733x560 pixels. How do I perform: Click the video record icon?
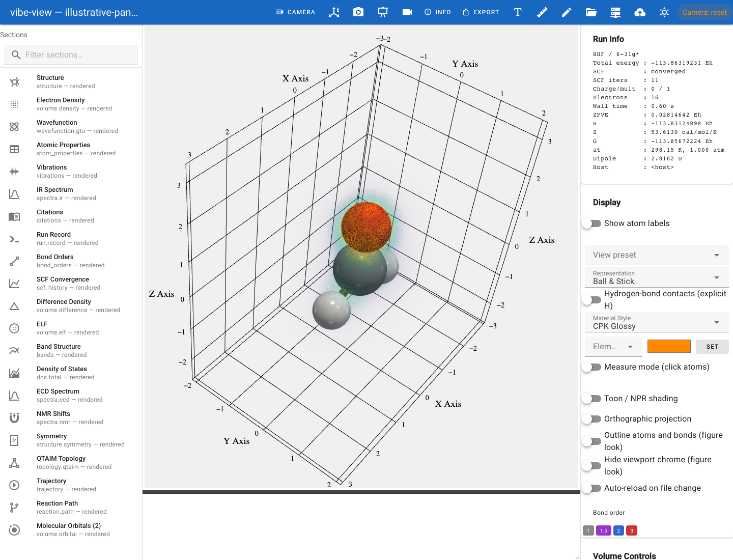407,12
